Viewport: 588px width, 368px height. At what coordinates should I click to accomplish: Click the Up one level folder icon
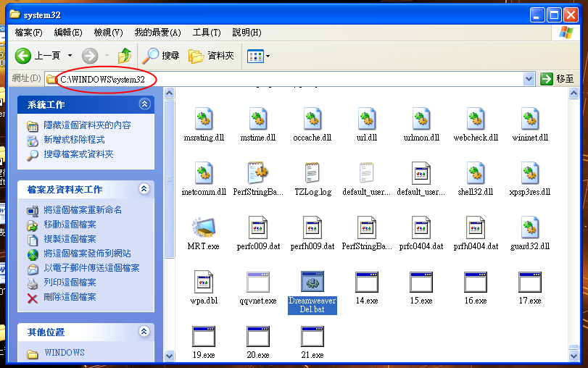coord(125,56)
